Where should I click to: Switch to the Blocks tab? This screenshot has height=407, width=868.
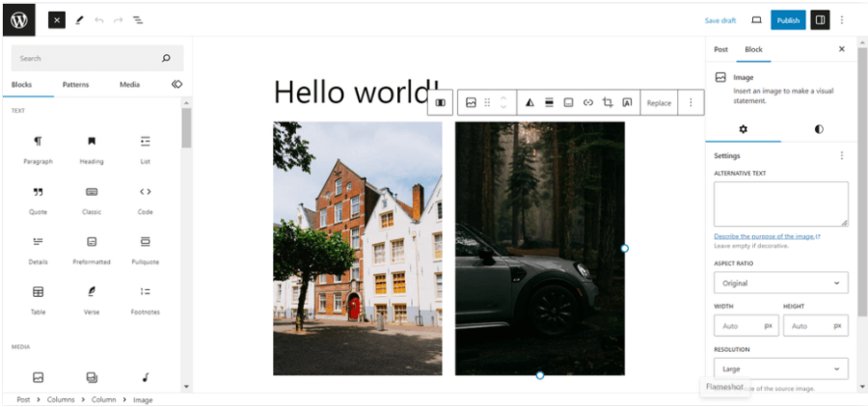tap(21, 85)
